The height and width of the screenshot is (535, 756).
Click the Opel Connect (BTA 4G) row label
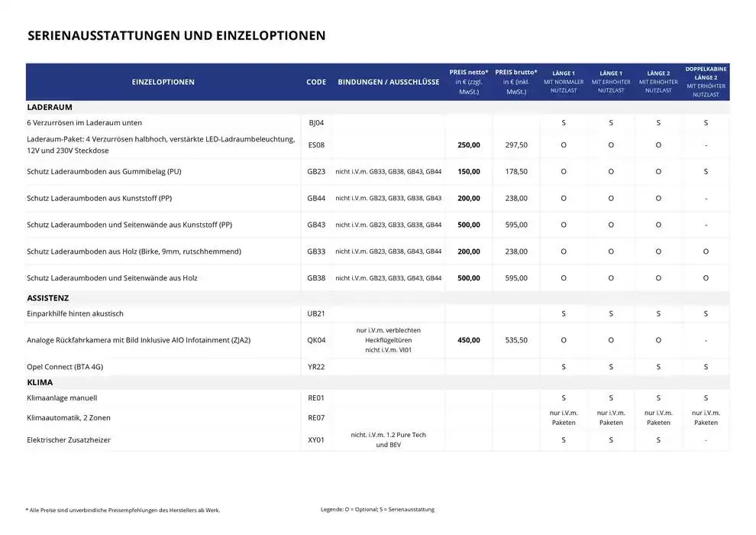[x=65, y=367]
